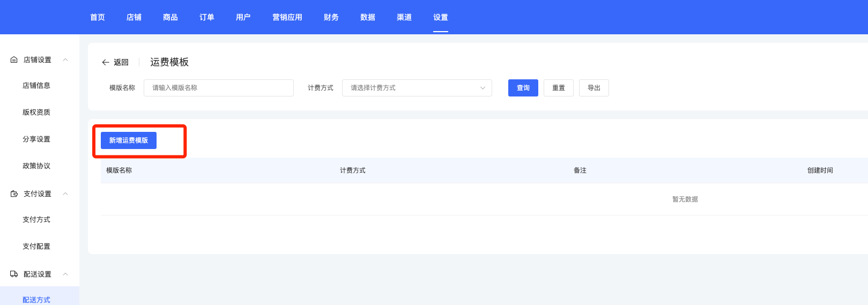This screenshot has height=305, width=868.
Task: Go to 订单 in top navigation
Action: click(x=207, y=17)
